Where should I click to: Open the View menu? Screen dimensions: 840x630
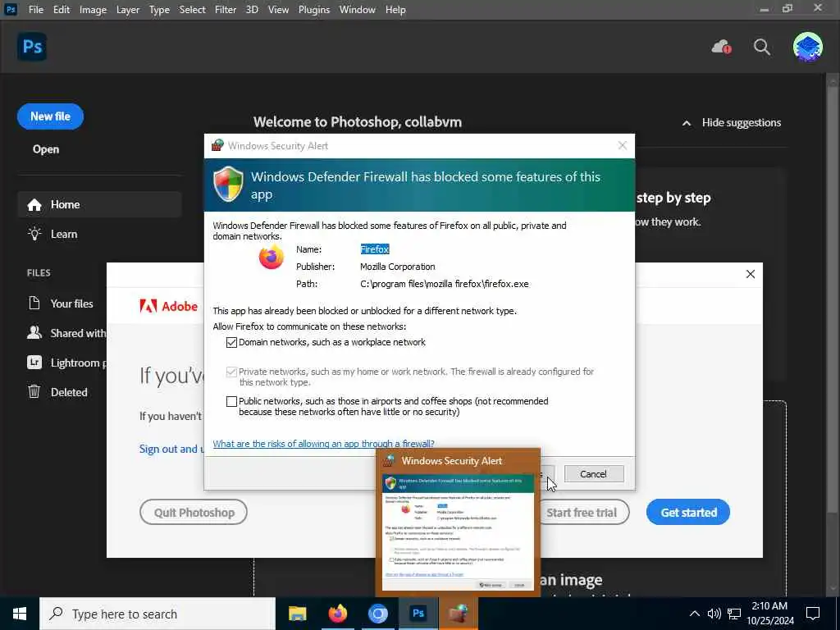[278, 10]
